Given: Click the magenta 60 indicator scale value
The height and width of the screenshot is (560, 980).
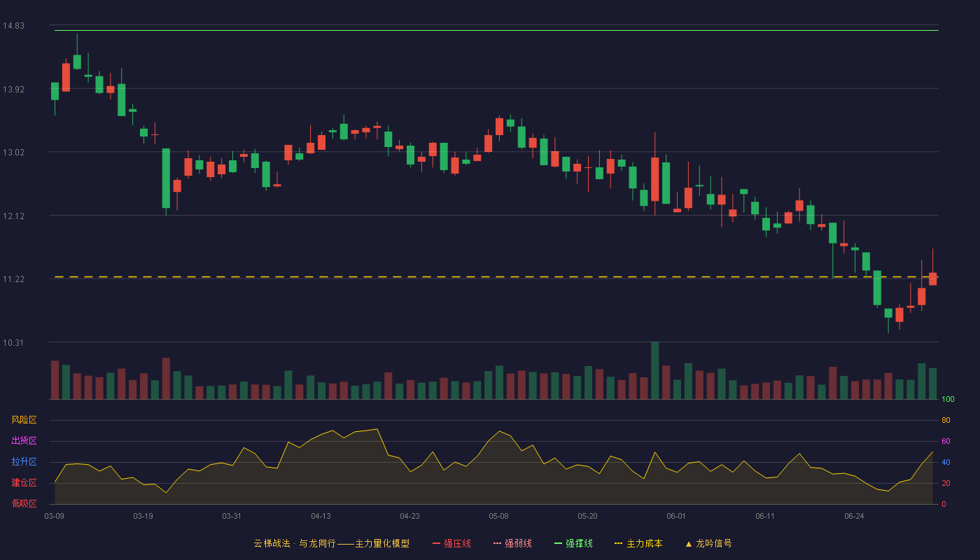Looking at the screenshot, I should [x=946, y=441].
